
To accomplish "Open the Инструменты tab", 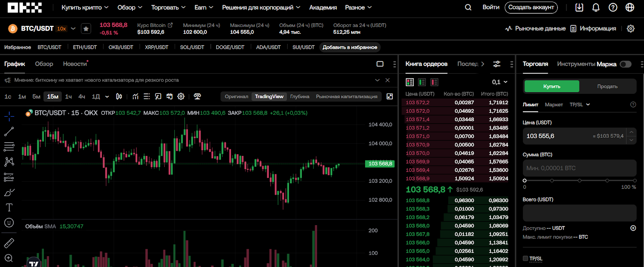I will pyautogui.click(x=576, y=64).
